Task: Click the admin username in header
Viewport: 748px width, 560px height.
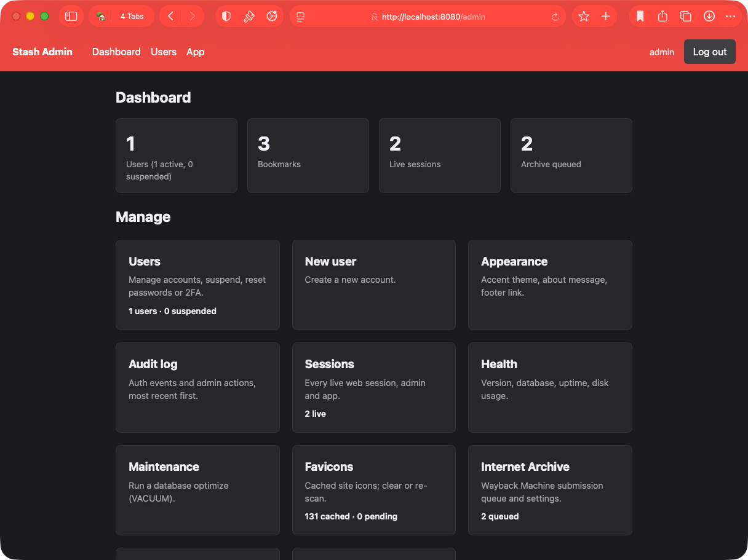Action: (x=662, y=52)
